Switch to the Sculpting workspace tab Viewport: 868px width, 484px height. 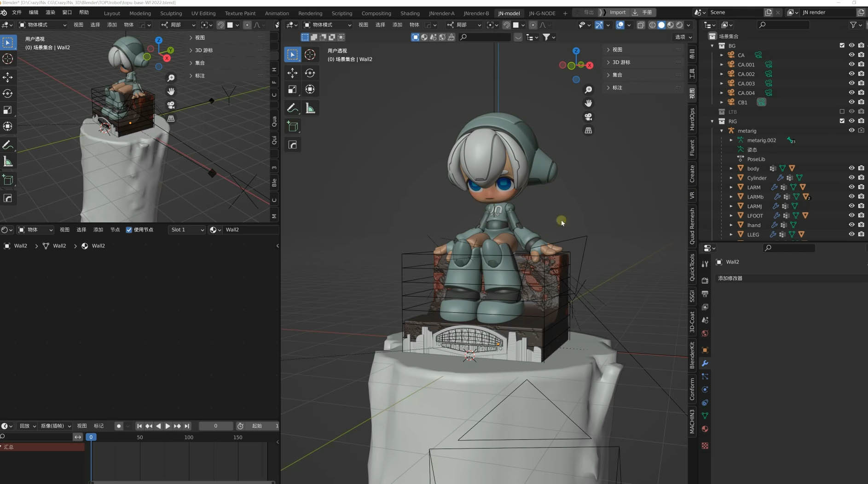(171, 13)
